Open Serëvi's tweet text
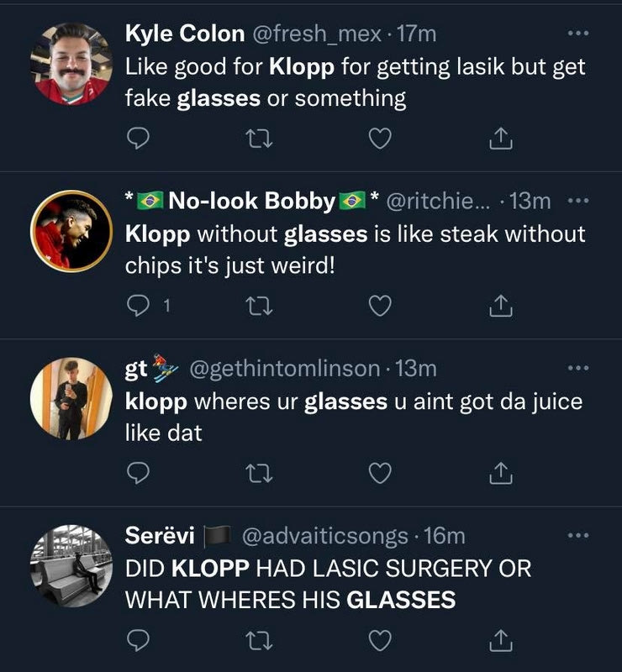 point(328,584)
